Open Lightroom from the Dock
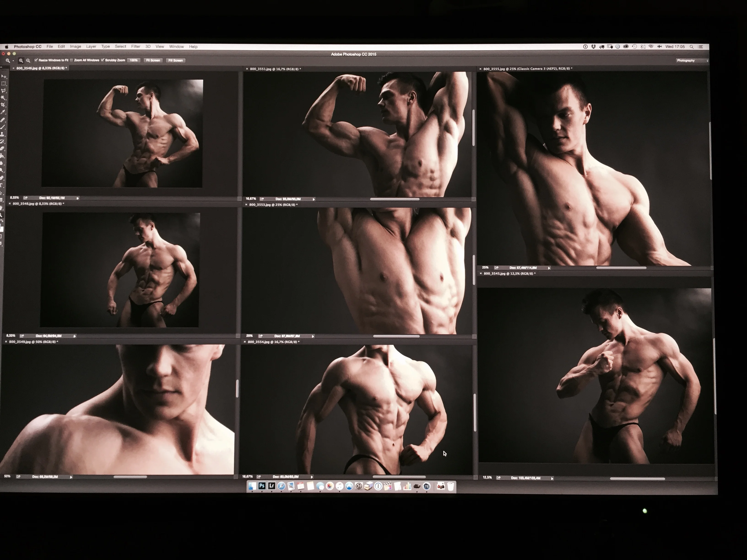 271,486
